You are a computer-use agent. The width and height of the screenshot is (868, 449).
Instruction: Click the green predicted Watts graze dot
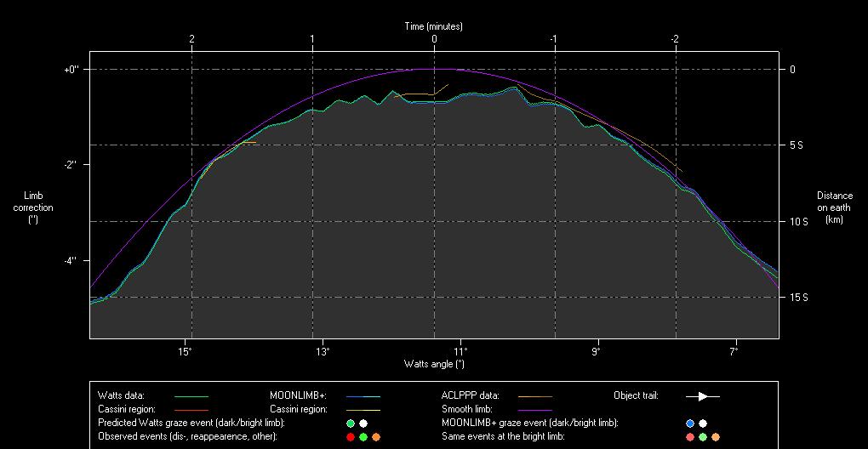pyautogui.click(x=350, y=423)
